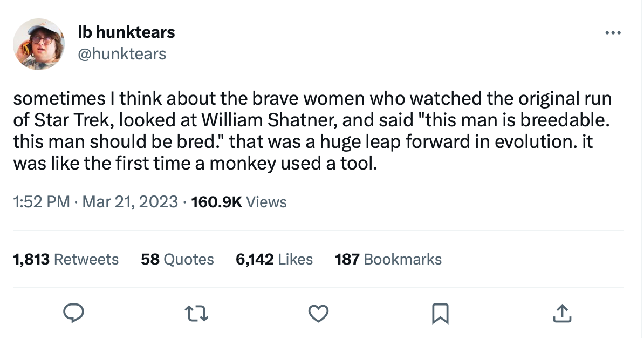Screen dimensions: 644x338
Task: Open the three-dot more options menu
Action: (x=613, y=32)
